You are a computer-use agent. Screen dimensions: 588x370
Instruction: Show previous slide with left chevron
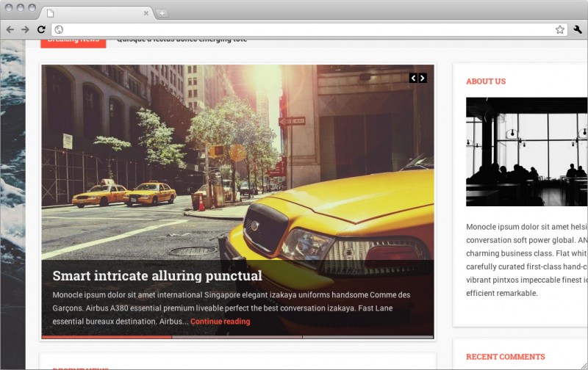pos(414,78)
